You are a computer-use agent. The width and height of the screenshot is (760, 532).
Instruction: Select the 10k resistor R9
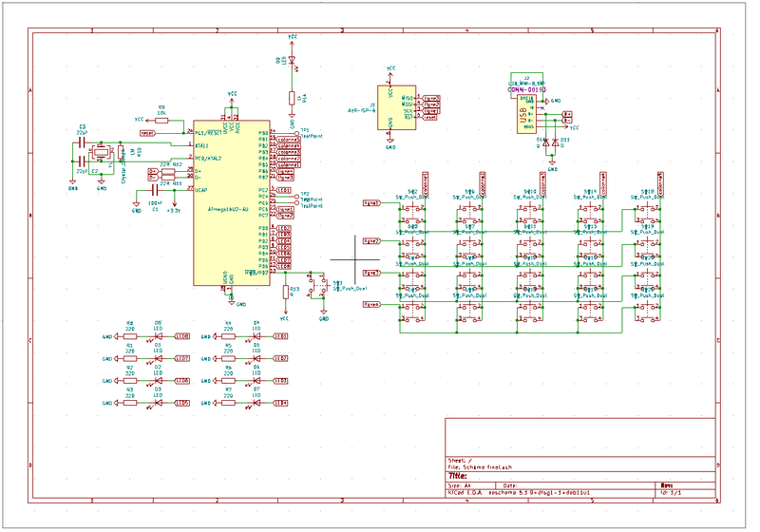[x=161, y=119]
